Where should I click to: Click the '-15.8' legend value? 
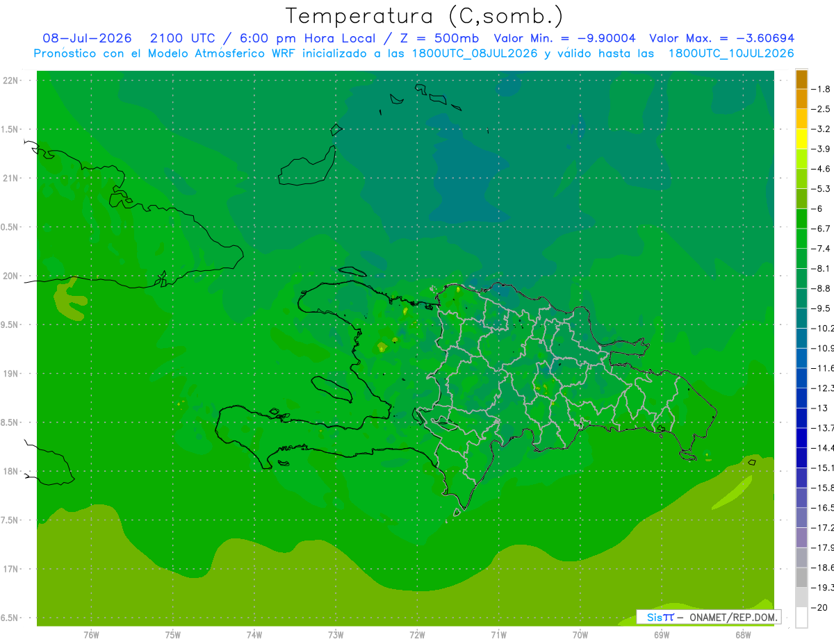[x=823, y=488]
